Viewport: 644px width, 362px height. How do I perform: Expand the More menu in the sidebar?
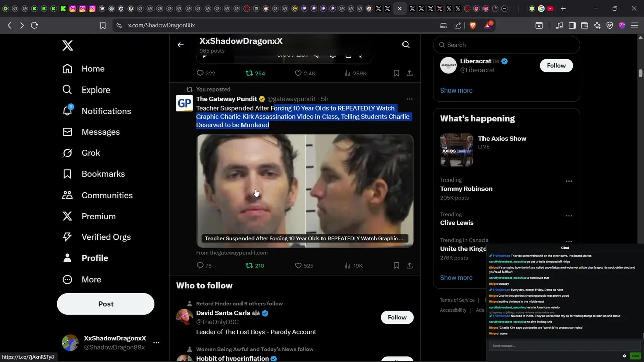pyautogui.click(x=82, y=279)
